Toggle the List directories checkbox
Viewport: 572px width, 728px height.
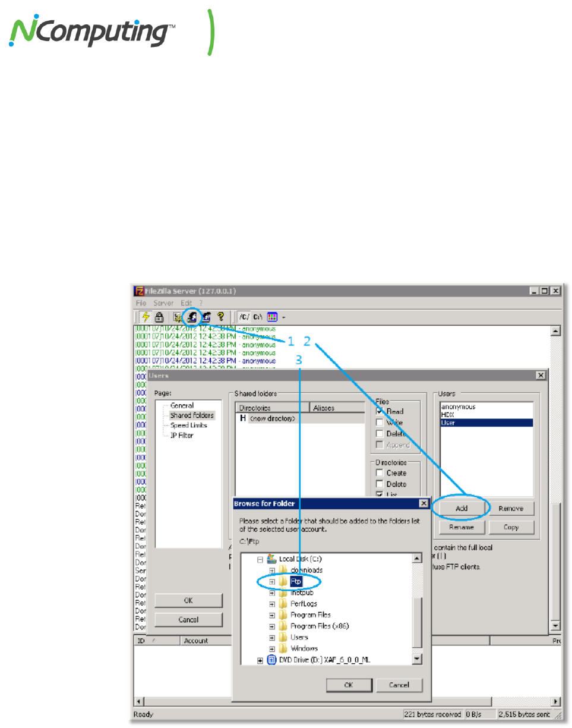pyautogui.click(x=380, y=494)
